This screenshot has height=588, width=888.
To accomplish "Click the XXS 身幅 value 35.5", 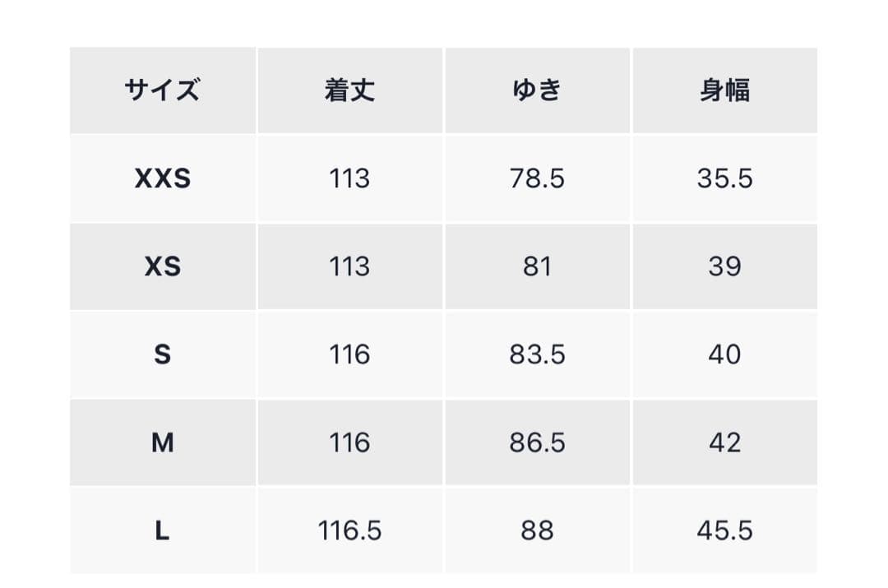I will click(x=724, y=178).
